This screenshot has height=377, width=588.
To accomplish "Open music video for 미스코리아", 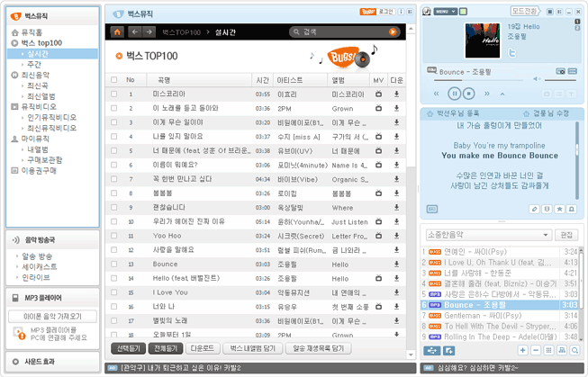I will click(x=379, y=94).
